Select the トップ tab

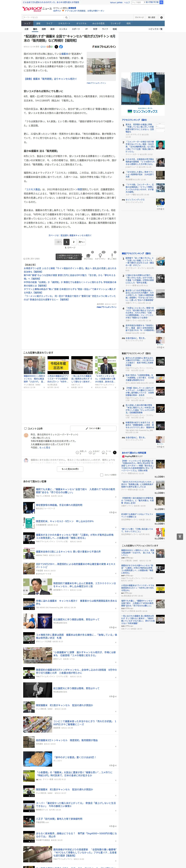tap(27, 24)
